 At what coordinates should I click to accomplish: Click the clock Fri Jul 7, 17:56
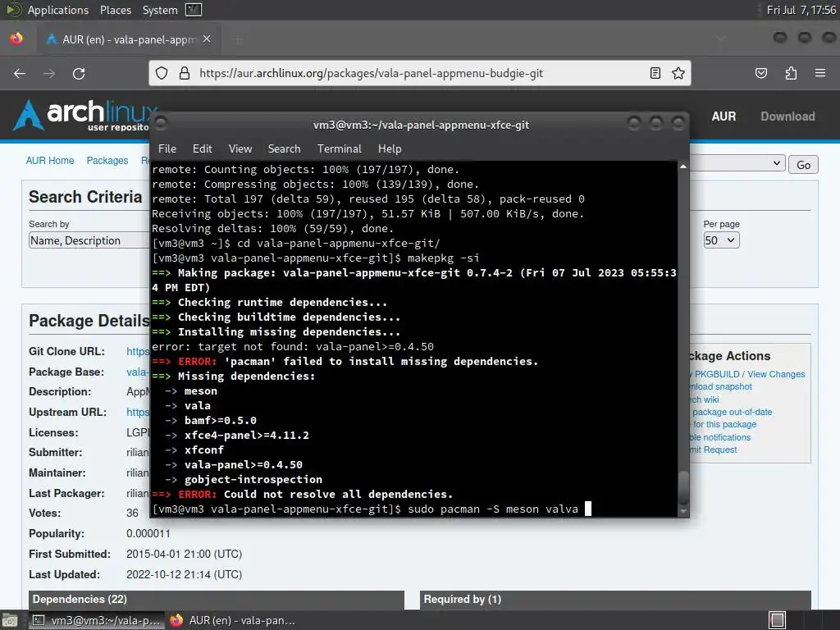801,10
